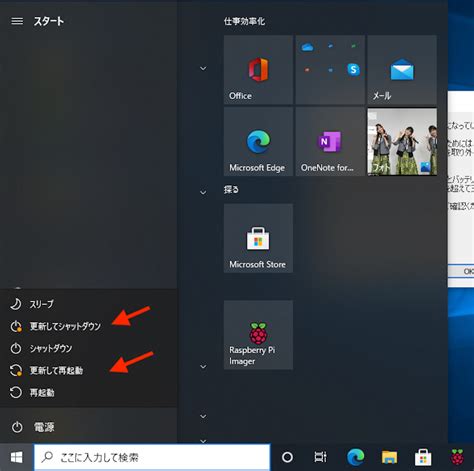Open the Microsoft Store tile
The width and height of the screenshot is (474, 471).
258,238
